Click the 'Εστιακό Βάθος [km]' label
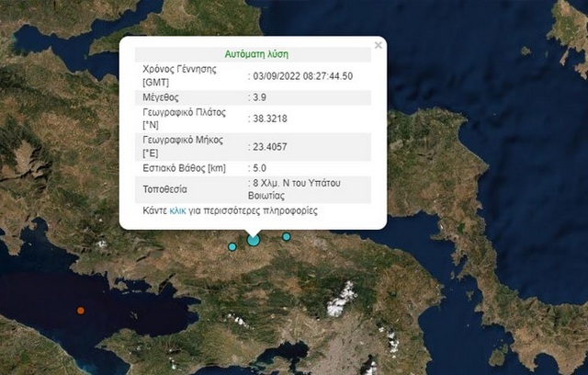588x375 pixels. pos(184,168)
